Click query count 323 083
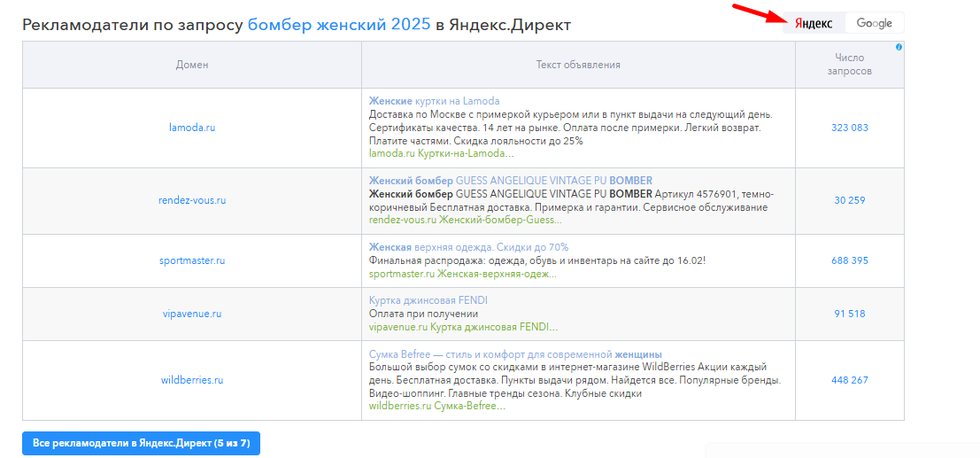Viewport: 980px width, 458px height. click(x=849, y=128)
